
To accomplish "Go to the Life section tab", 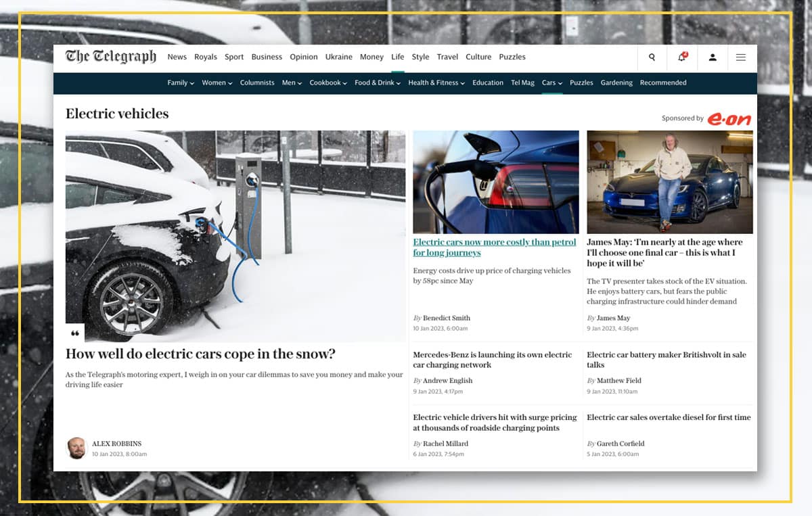I will pyautogui.click(x=397, y=57).
